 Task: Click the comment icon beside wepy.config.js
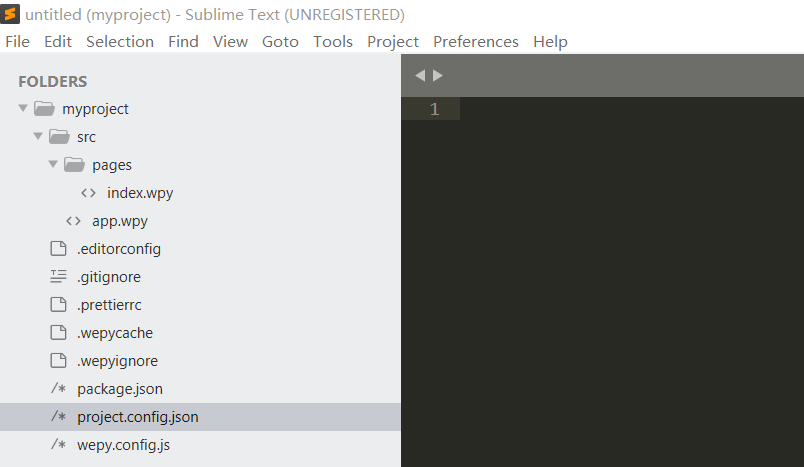tap(58, 444)
